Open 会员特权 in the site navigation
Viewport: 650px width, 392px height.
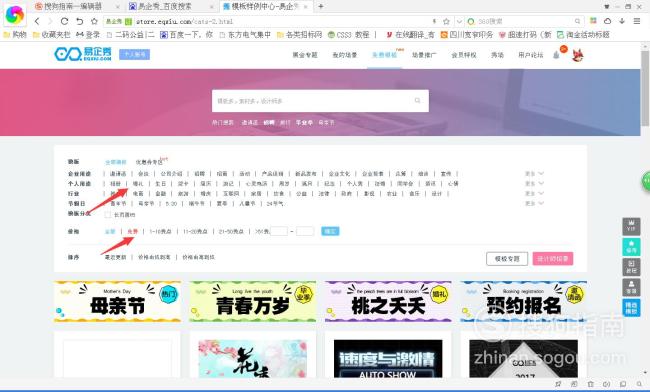464,55
